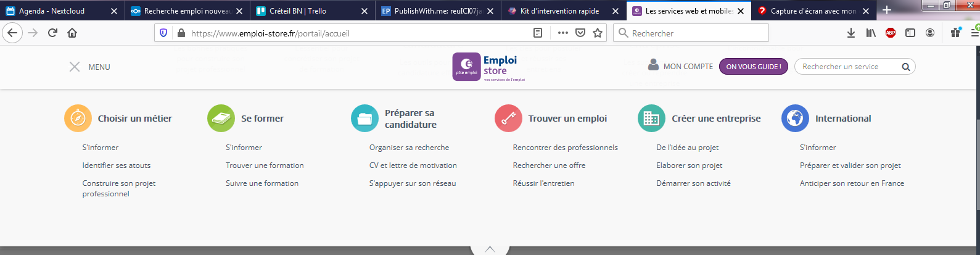
Task: Click the Préparer sa candidature folder icon
Action: point(364,119)
